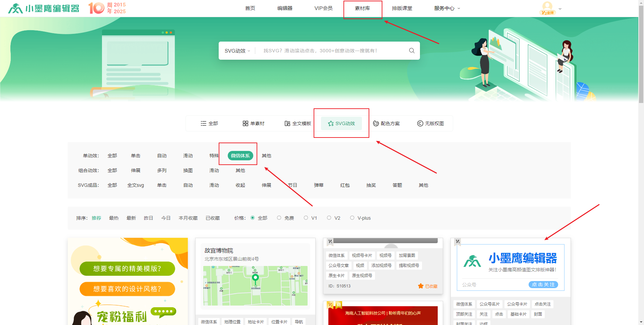The width and height of the screenshot is (644, 325).
Task: Select the 单素材 grid icon tab
Action: 254,123
